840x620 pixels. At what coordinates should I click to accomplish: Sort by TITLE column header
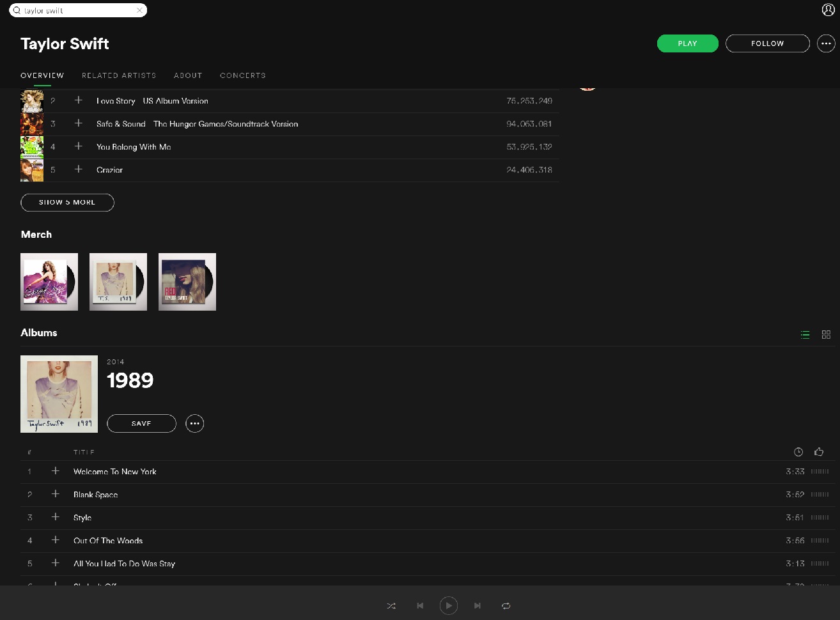tap(84, 452)
